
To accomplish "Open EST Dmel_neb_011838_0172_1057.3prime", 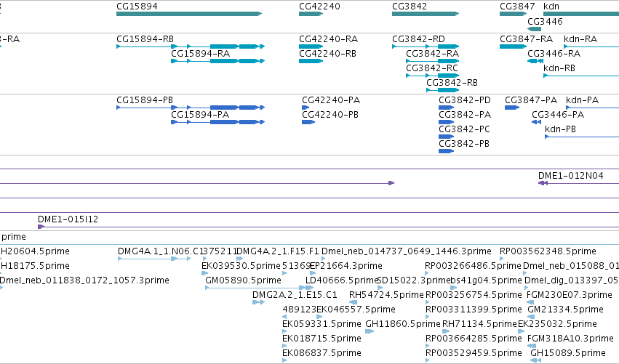I will 84,280.
